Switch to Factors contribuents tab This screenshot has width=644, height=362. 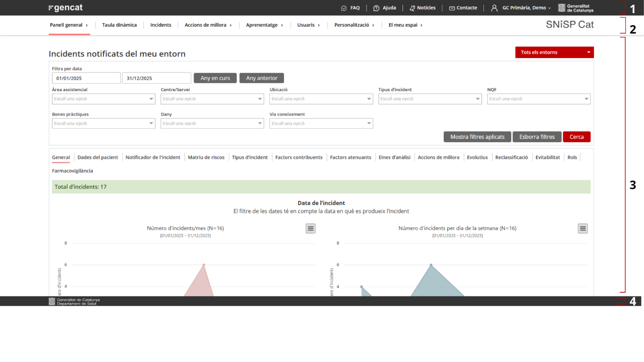click(x=299, y=158)
